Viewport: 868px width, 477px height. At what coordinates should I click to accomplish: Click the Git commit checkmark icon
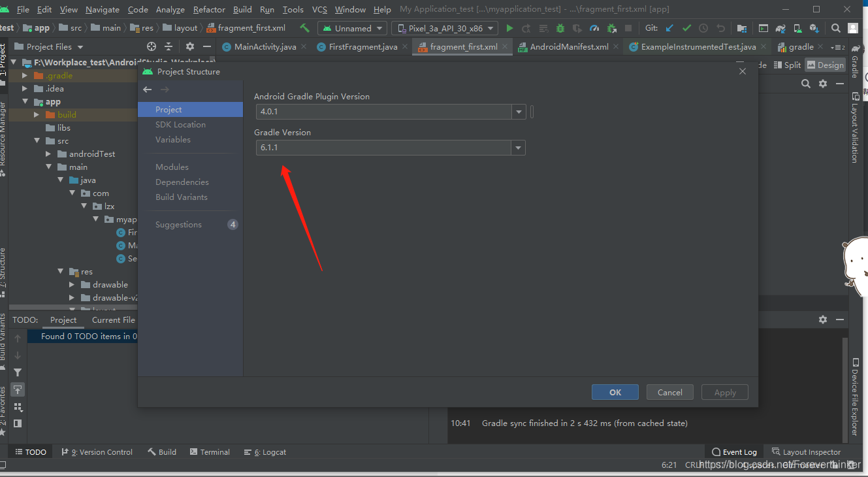click(x=686, y=28)
